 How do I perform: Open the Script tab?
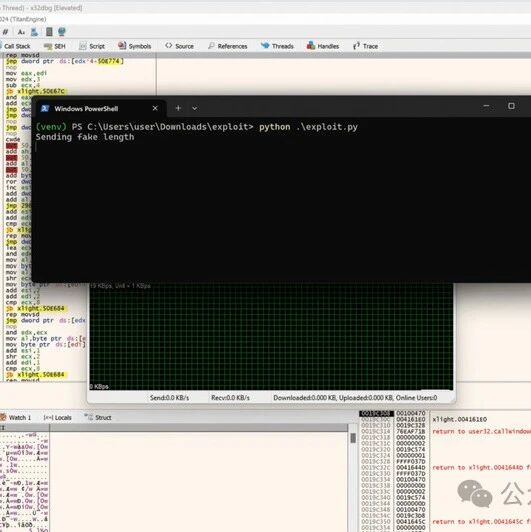[92, 46]
